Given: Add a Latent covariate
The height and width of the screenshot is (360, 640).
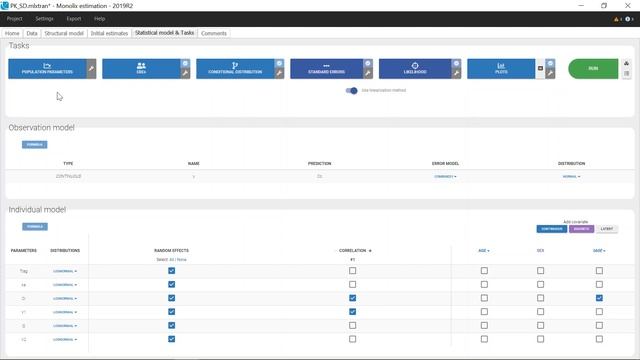Looking at the screenshot, I should tap(607, 229).
